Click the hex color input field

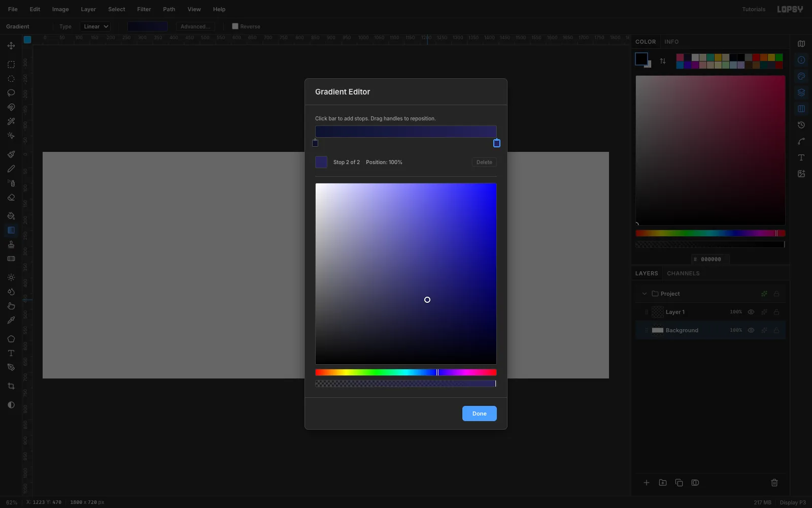pyautogui.click(x=710, y=259)
